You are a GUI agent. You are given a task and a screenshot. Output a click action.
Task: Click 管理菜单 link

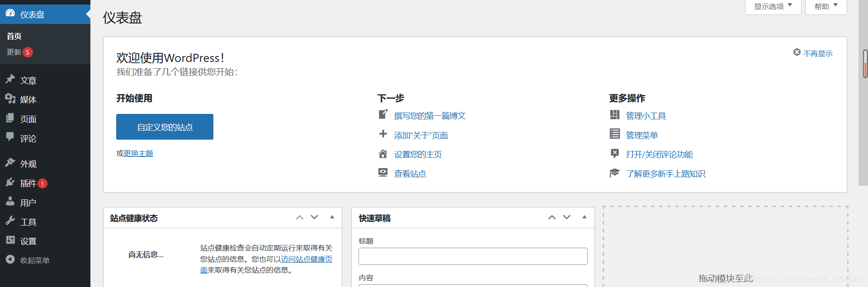point(642,135)
